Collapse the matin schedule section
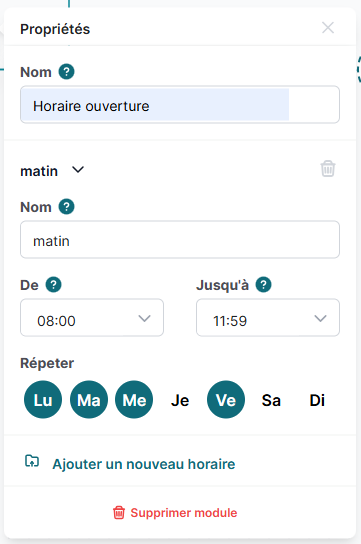361x544 pixels. point(78,170)
